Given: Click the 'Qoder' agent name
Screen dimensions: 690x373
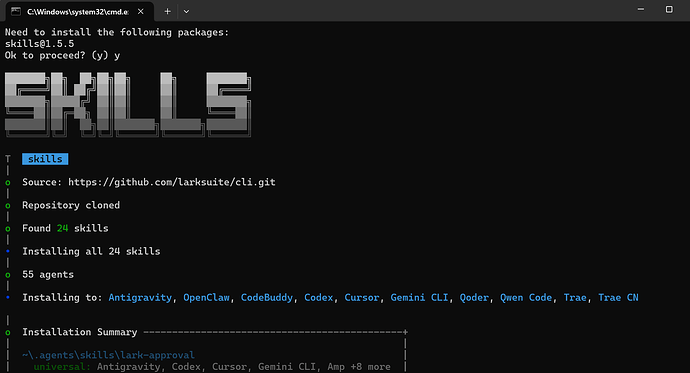Looking at the screenshot, I should coord(474,298).
